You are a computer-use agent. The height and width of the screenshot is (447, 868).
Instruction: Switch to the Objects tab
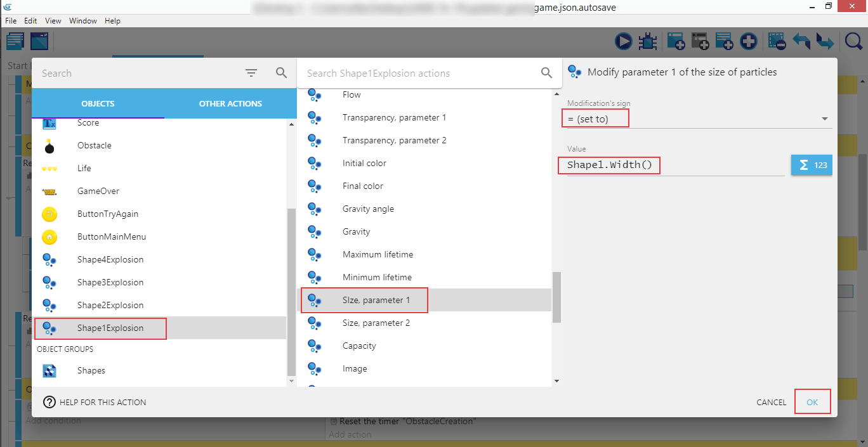98,104
